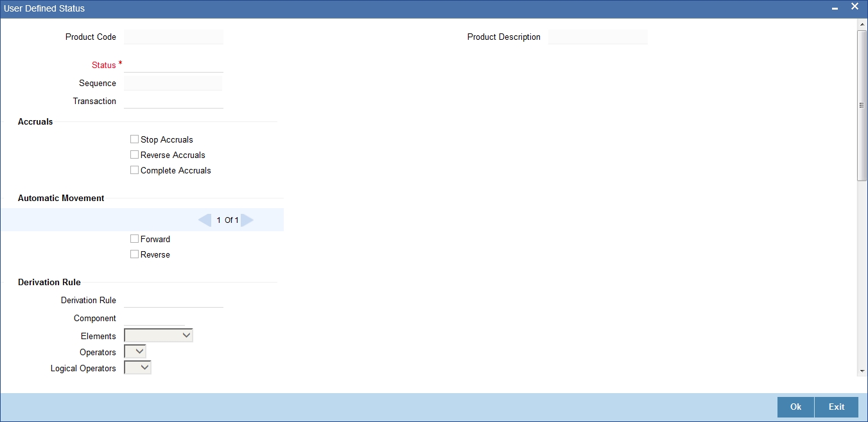Select the Sequence input field
The image size is (868, 422).
click(x=173, y=83)
